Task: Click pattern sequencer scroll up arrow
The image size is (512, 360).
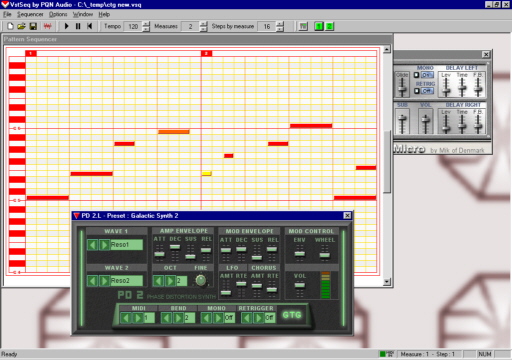Action: 387,49
